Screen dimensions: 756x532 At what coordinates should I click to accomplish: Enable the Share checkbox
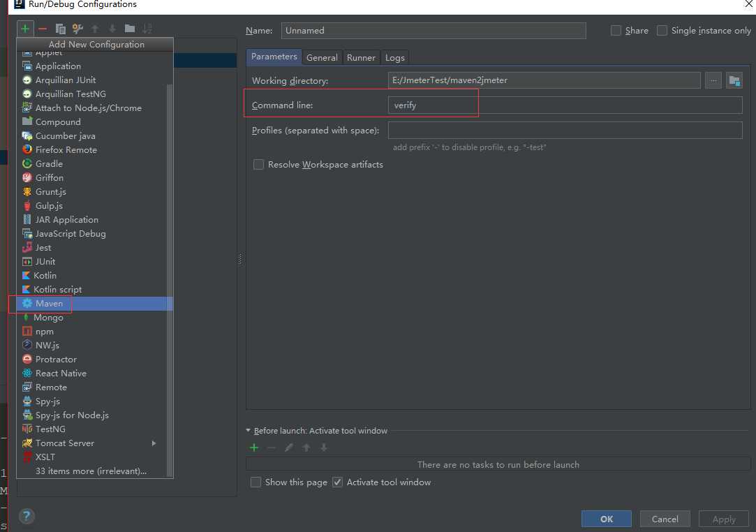point(616,31)
